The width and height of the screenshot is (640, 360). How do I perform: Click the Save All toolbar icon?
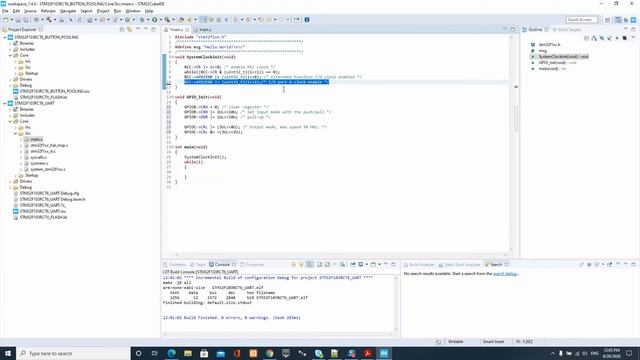point(26,20)
